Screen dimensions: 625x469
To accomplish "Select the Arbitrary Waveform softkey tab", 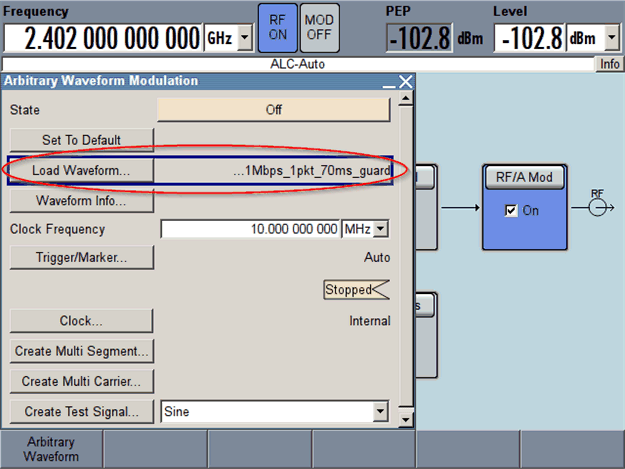I will coord(51,449).
